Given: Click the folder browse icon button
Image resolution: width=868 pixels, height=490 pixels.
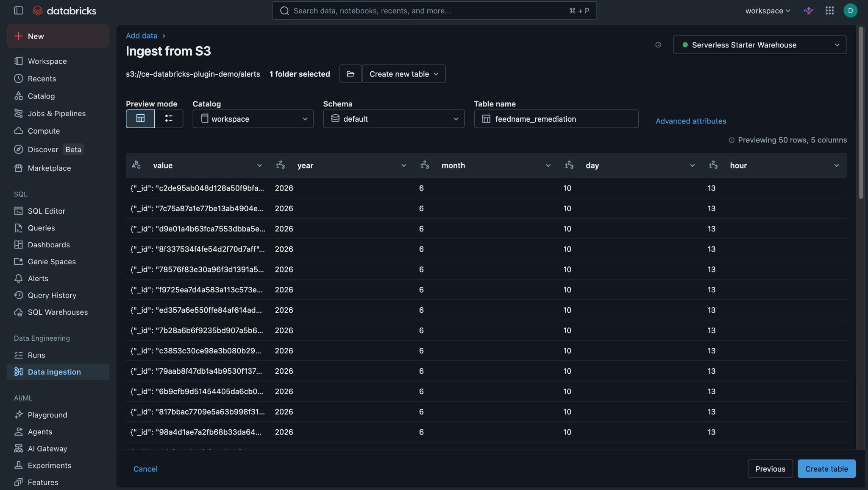Looking at the screenshot, I should (x=351, y=74).
